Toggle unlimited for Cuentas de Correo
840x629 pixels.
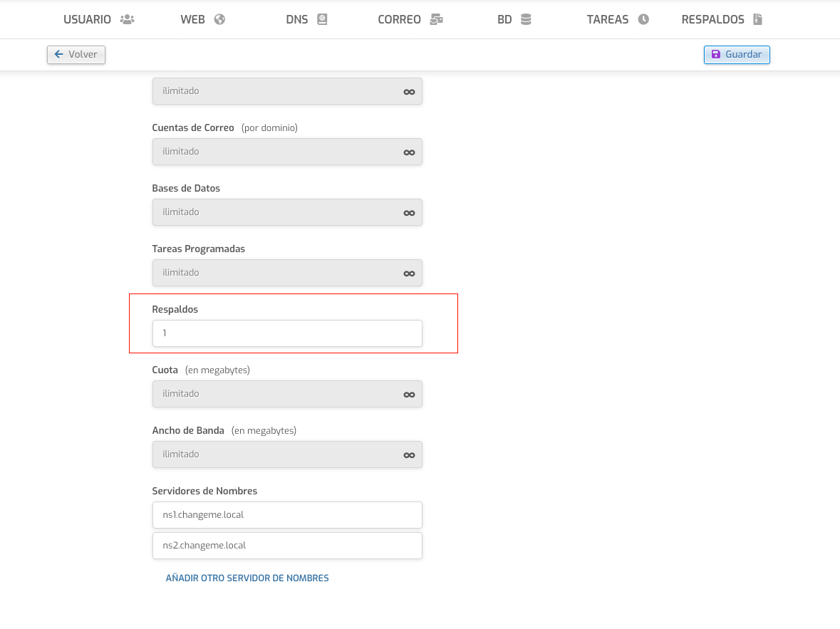click(409, 152)
